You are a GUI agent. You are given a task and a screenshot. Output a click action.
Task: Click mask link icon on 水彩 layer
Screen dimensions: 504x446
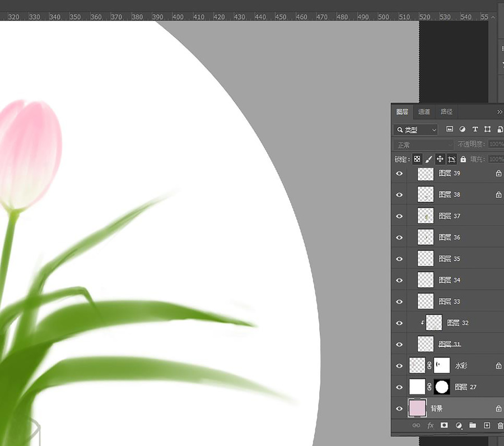pyautogui.click(x=429, y=366)
